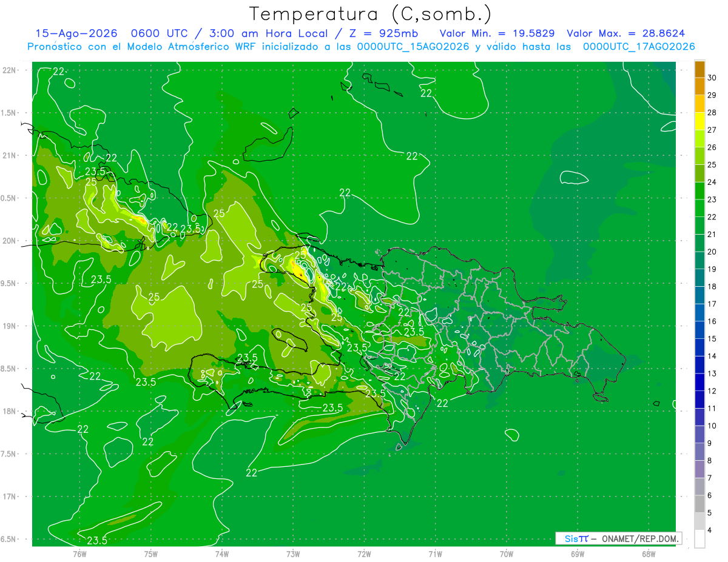
Task: Click the 'Valor Max. = 28.8624' readout
Action: [626, 33]
